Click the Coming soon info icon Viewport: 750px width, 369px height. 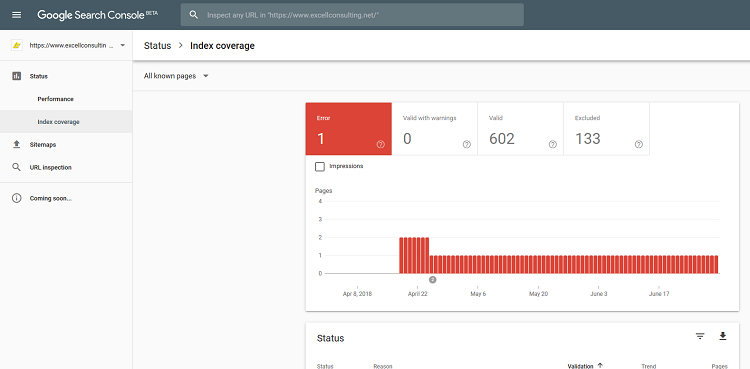[x=17, y=198]
